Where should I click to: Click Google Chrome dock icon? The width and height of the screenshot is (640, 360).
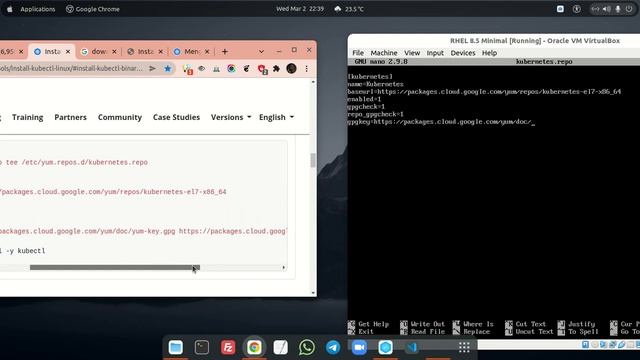[254, 347]
